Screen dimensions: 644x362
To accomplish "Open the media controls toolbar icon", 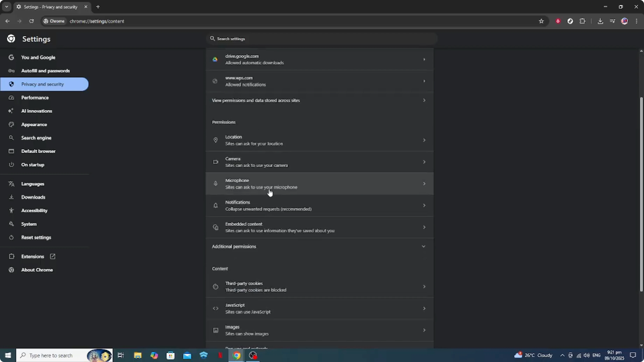I will pyautogui.click(x=612, y=21).
